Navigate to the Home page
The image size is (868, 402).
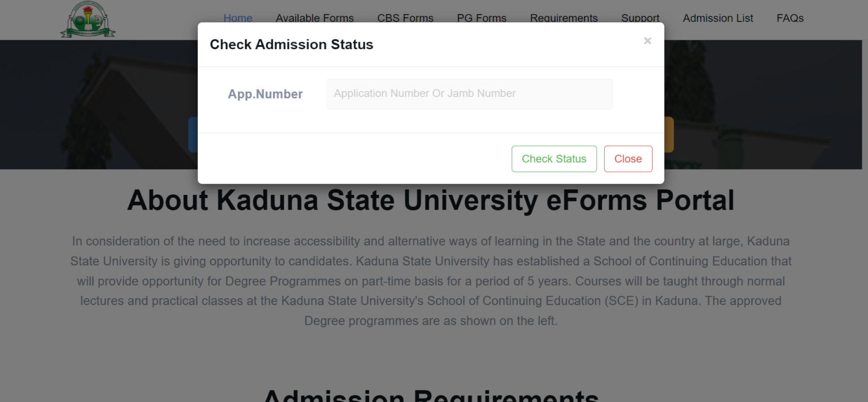237,18
